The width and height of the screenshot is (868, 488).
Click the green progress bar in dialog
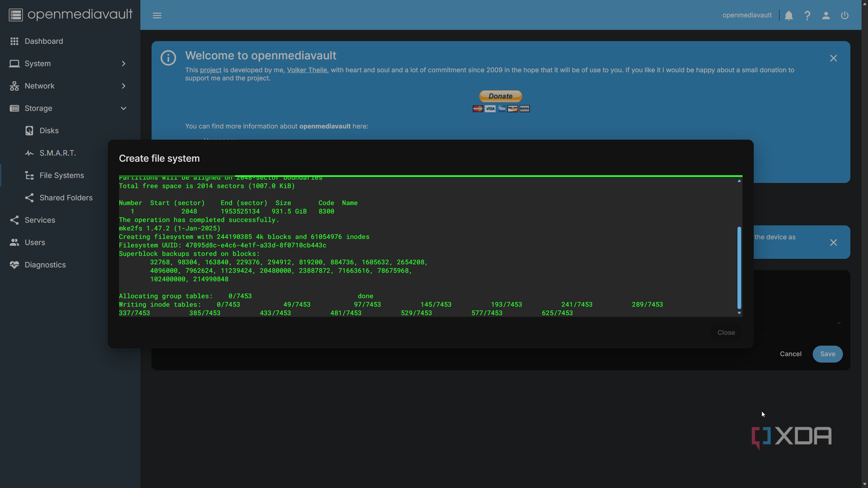[431, 176]
